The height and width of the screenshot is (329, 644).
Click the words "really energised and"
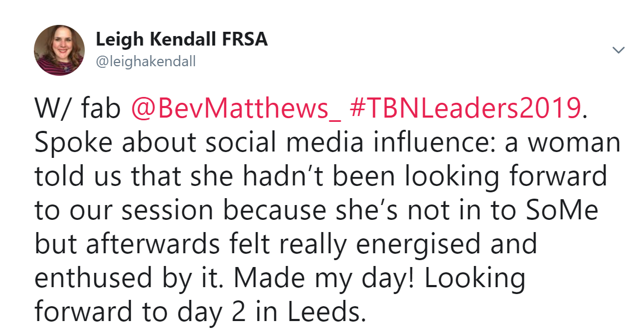point(416,244)
